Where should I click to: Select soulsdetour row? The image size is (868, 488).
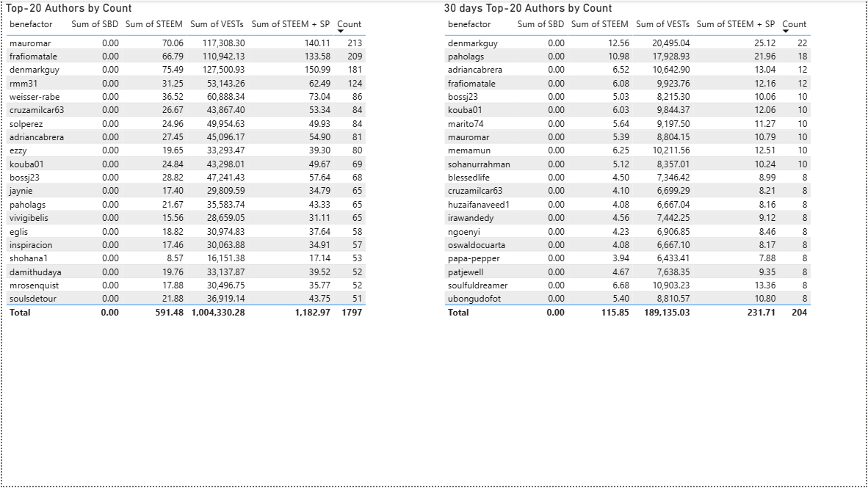tap(186, 299)
